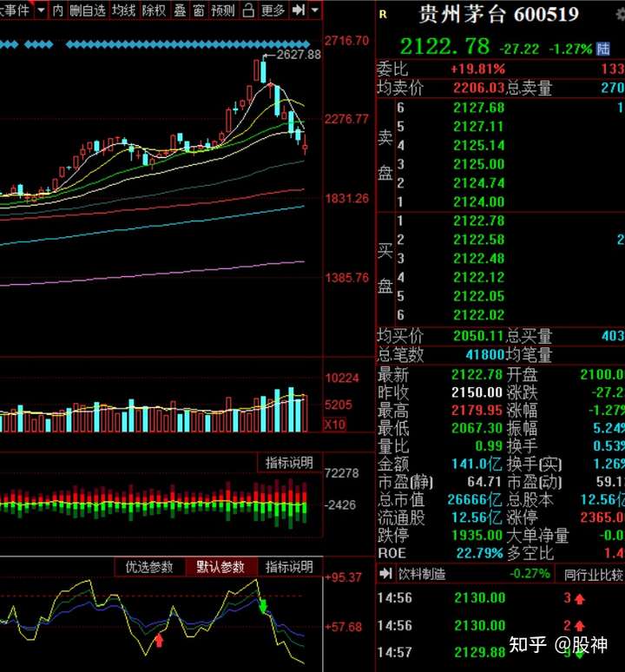Click the 总笔数 value 41800
The height and width of the screenshot is (672, 625).
tap(485, 354)
